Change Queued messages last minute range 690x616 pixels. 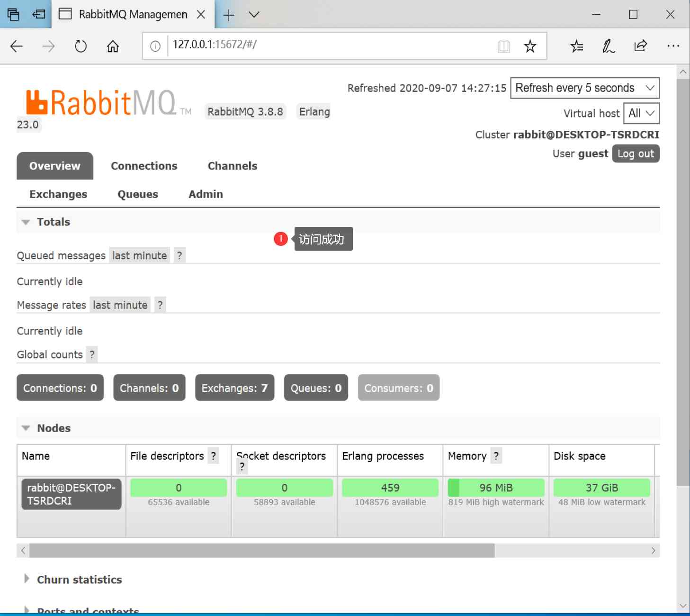click(139, 255)
